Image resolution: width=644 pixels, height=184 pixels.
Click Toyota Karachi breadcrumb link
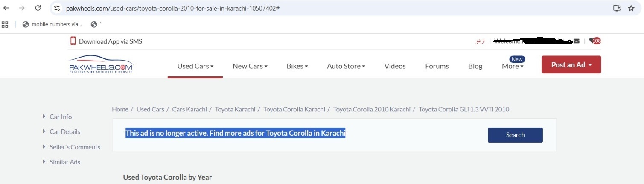pyautogui.click(x=235, y=109)
